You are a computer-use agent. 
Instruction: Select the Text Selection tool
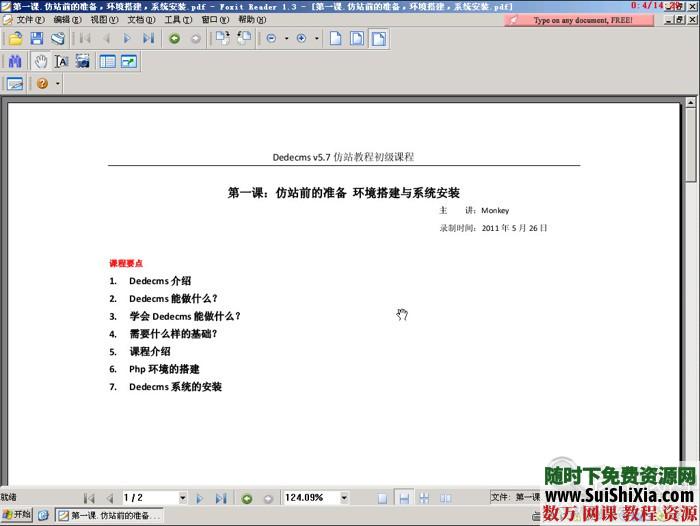coord(62,61)
